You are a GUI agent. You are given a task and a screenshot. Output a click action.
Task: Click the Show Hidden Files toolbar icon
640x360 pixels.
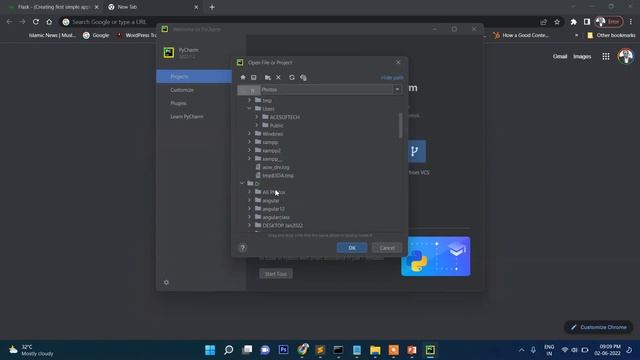[303, 77]
